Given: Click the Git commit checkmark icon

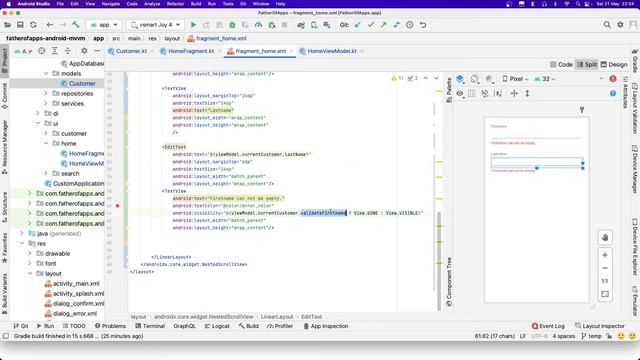Looking at the screenshot, I should click(371, 25).
